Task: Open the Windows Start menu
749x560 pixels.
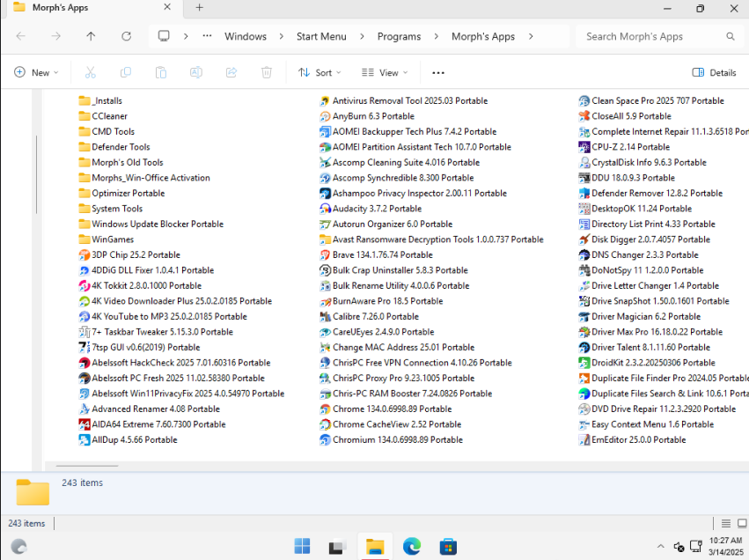Action: (x=302, y=546)
